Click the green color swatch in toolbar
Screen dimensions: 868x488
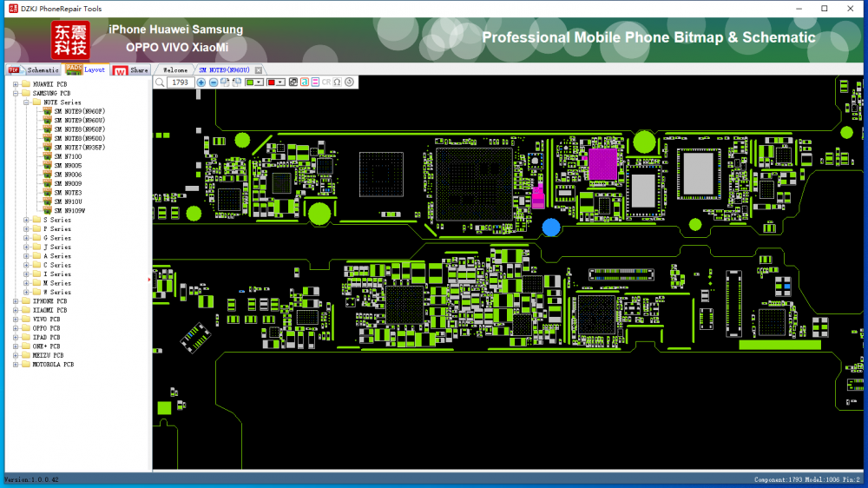[250, 82]
